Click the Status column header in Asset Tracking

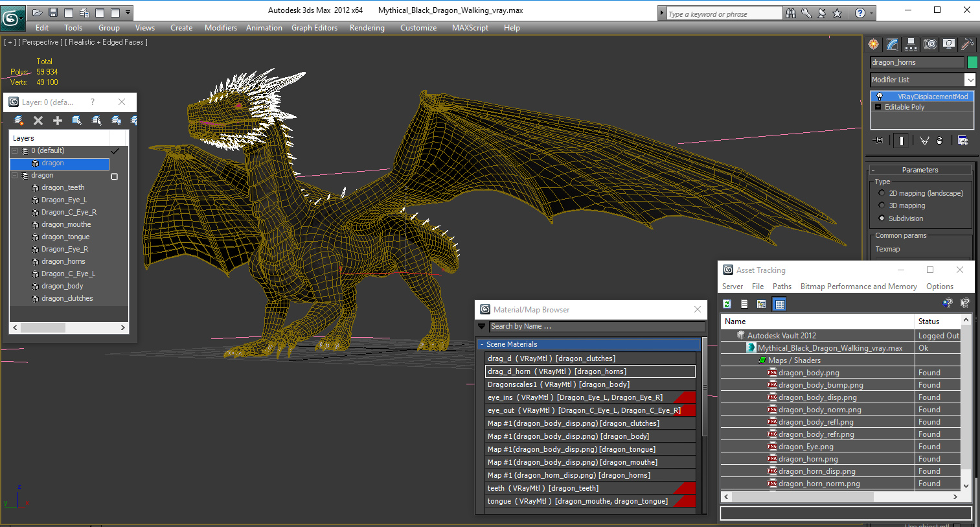click(937, 322)
